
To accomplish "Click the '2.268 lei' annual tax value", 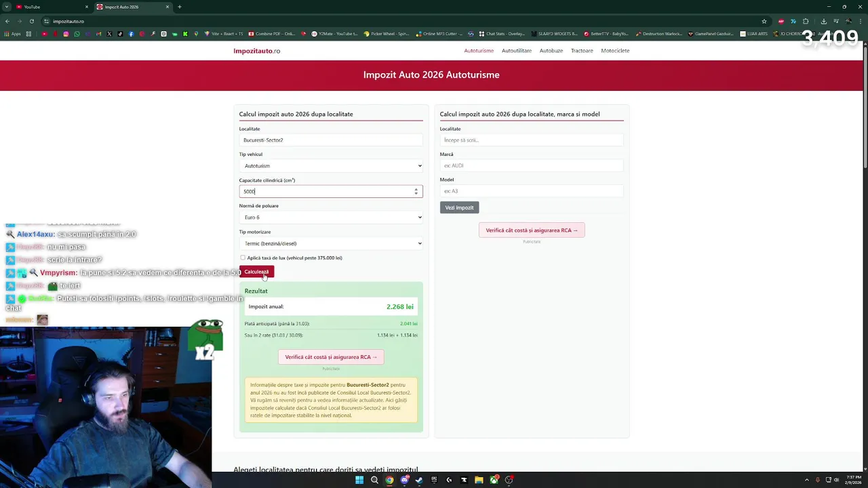I will click(400, 307).
